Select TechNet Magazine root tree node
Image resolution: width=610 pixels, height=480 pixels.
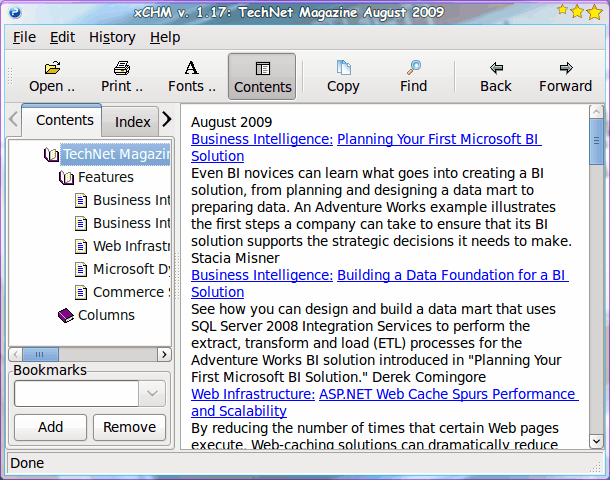116,154
